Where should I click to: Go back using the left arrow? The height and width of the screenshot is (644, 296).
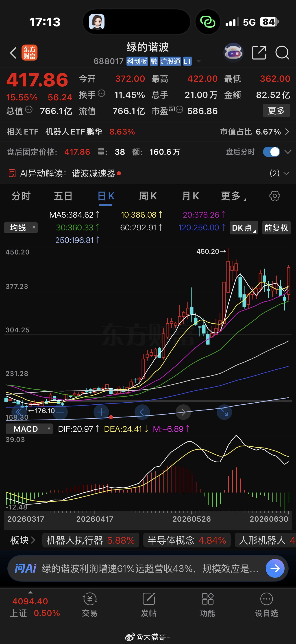[x=13, y=53]
